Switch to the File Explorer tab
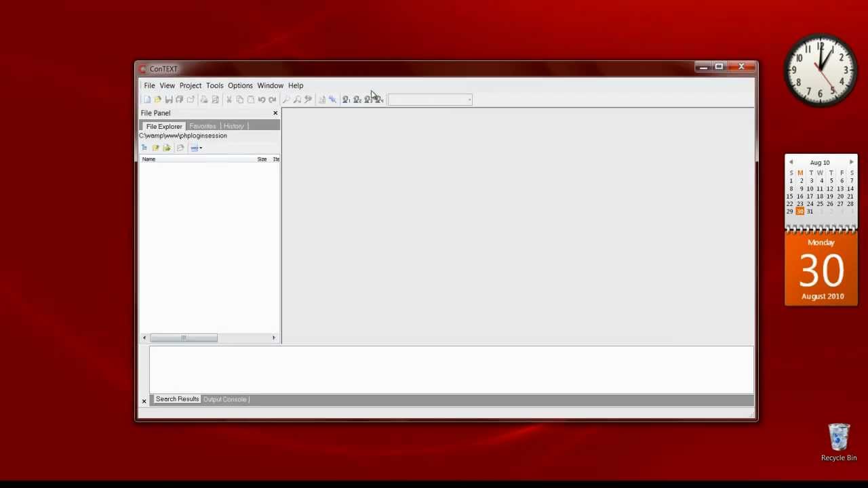 pyautogui.click(x=163, y=126)
